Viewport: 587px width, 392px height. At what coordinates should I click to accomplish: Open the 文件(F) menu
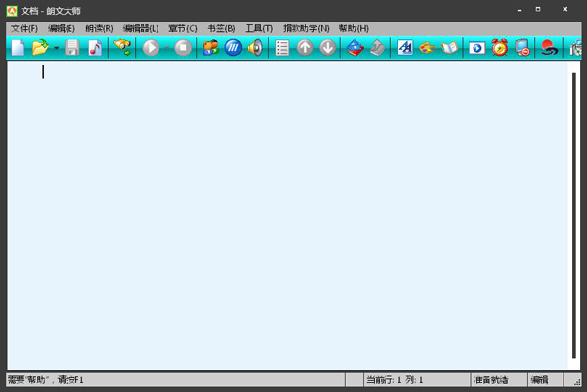(x=24, y=28)
